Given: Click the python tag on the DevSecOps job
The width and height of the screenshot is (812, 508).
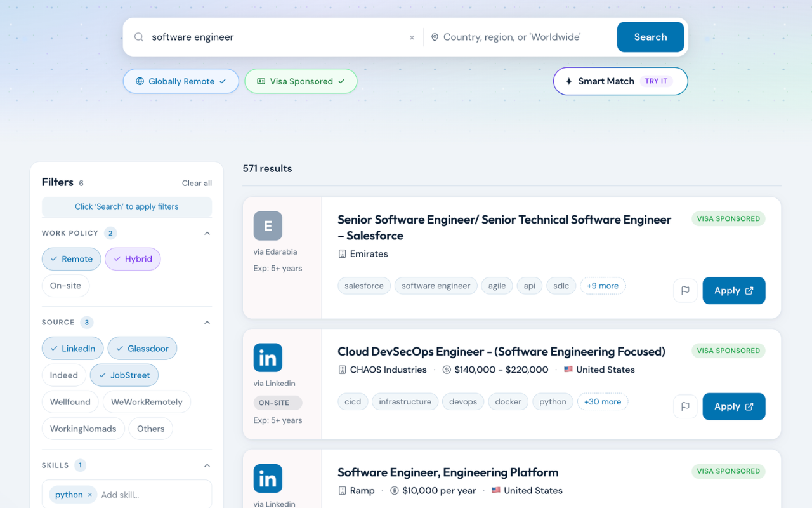Looking at the screenshot, I should pyautogui.click(x=553, y=401).
